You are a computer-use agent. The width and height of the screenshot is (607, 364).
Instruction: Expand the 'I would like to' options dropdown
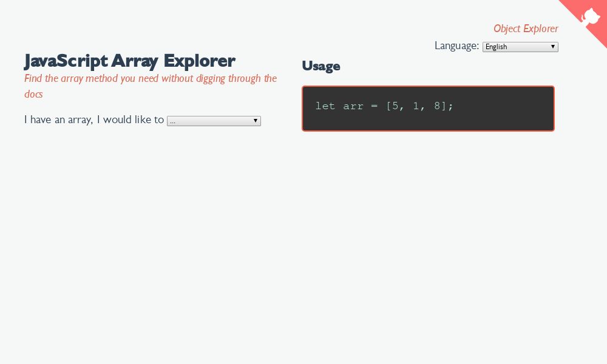tap(214, 121)
